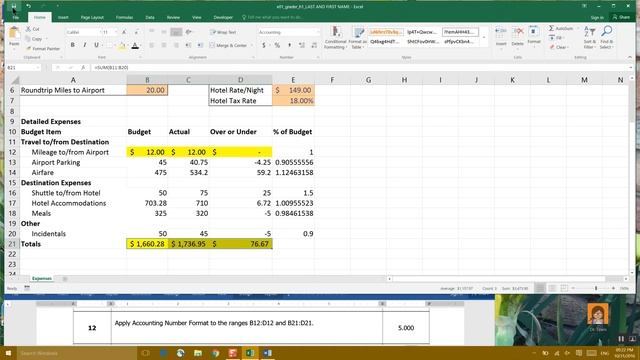The width and height of the screenshot is (640, 360).
Task: Switch to the Formulas tab
Action: point(124,18)
